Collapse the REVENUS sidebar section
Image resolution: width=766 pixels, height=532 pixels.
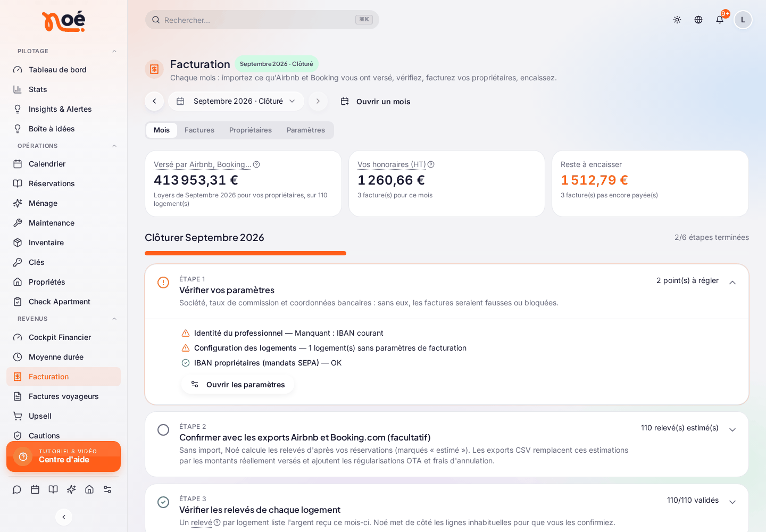point(114,319)
